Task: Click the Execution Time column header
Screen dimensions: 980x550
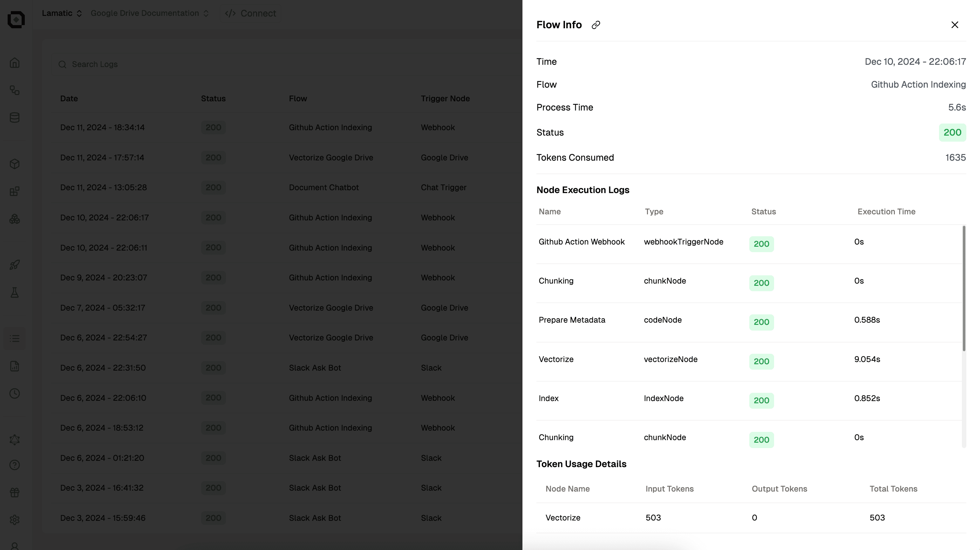Action: tap(886, 212)
